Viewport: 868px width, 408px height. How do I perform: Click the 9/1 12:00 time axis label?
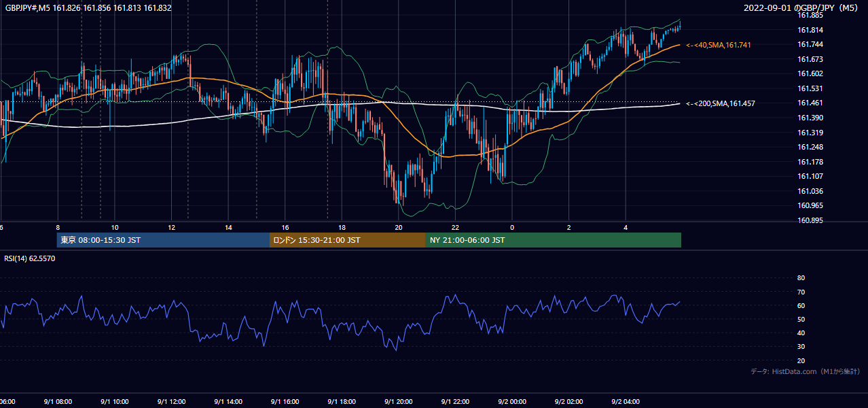(x=171, y=402)
